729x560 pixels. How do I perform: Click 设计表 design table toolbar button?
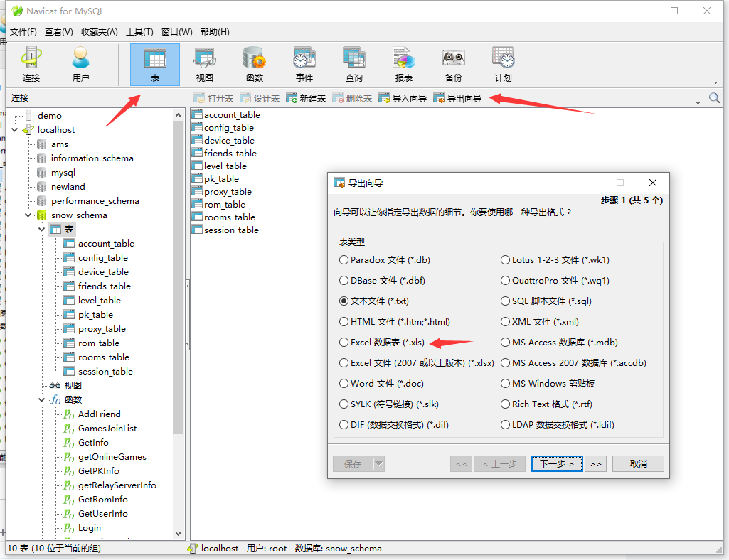(x=260, y=98)
